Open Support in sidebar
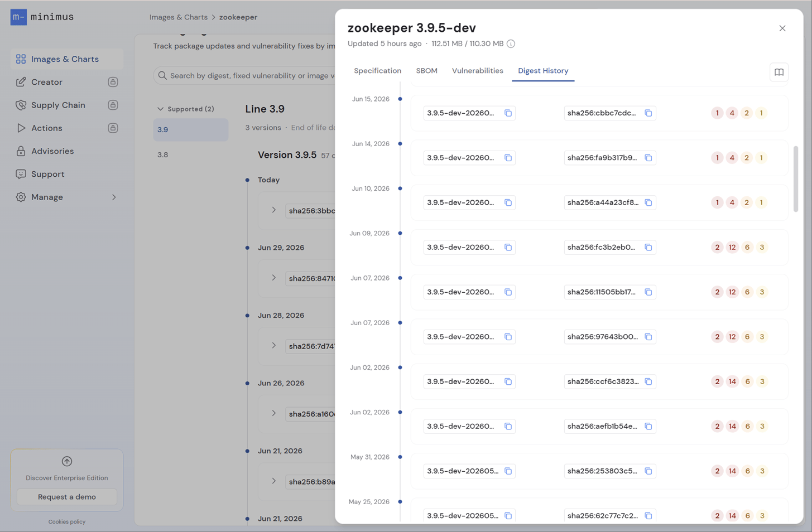812x532 pixels. 66,174
